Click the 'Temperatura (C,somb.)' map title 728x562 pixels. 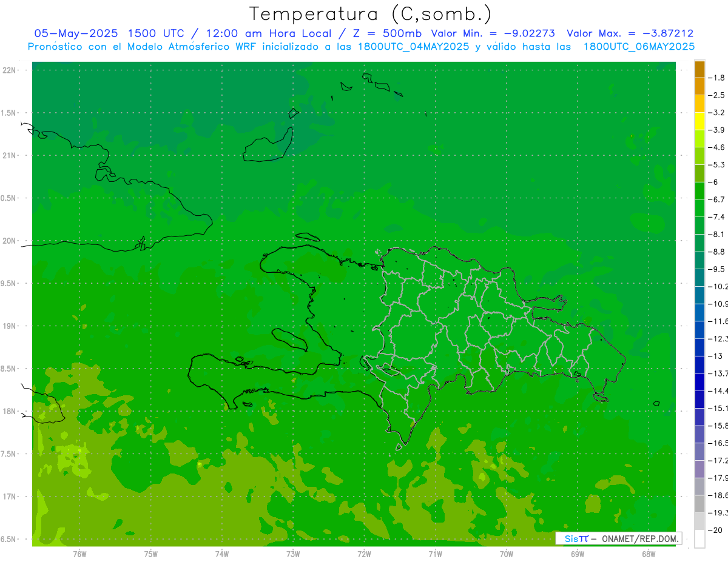pos(370,14)
